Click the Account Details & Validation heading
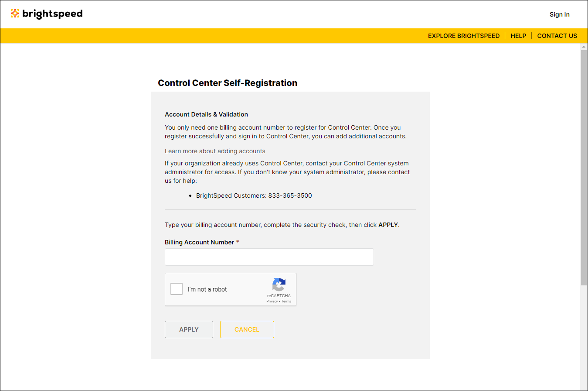Image resolution: width=588 pixels, height=391 pixels. tap(206, 114)
